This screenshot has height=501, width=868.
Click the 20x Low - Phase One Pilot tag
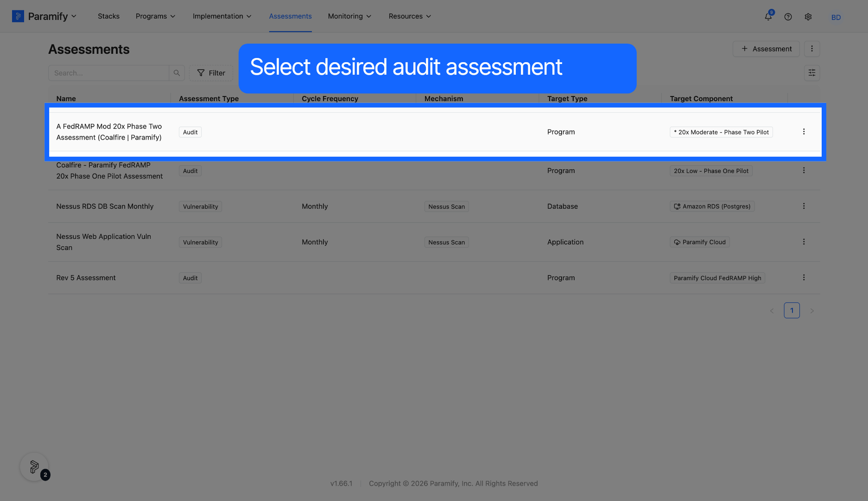coord(711,171)
